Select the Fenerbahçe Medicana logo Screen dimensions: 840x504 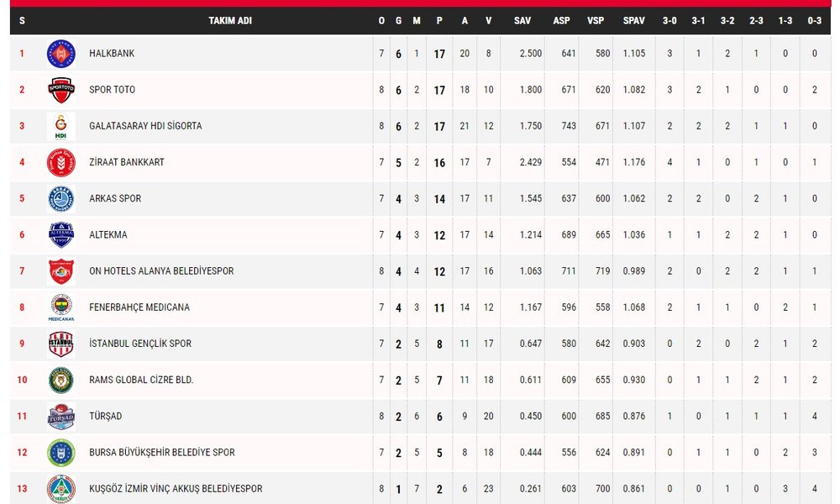(x=61, y=307)
